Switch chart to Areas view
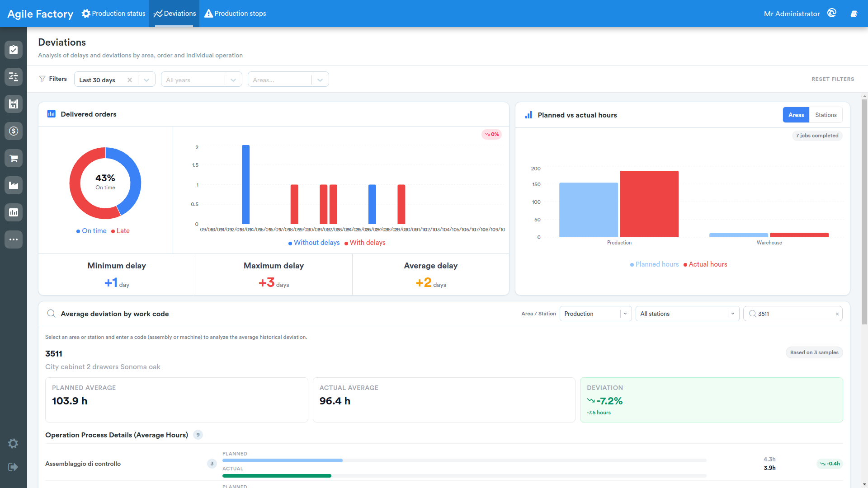This screenshot has width=868, height=488. point(796,115)
